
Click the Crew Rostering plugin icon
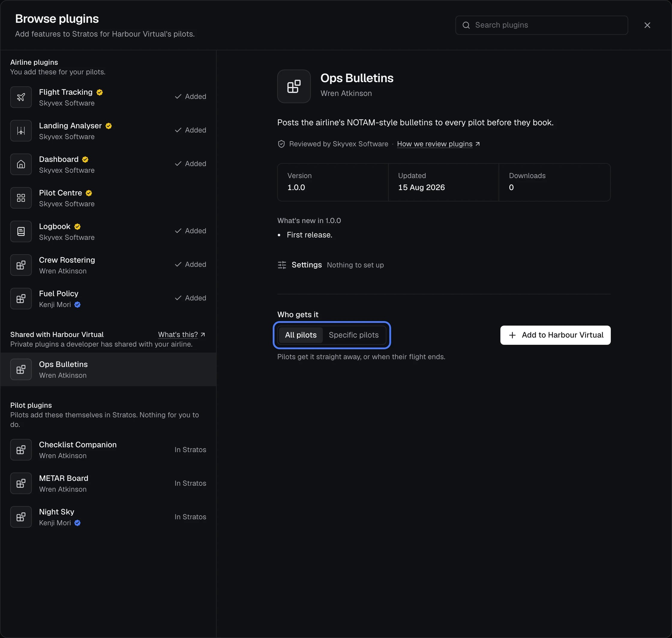(21, 265)
